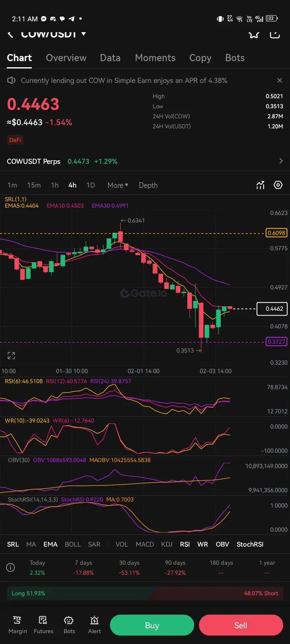
Task: Switch to the Chart tab
Action: pos(19,58)
